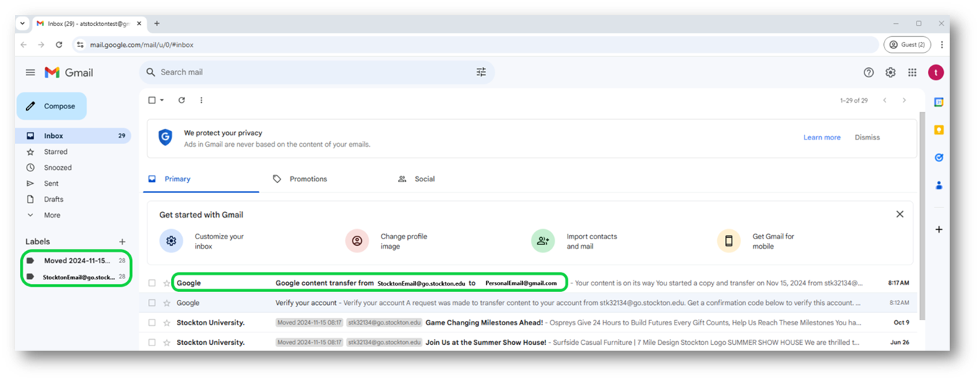This screenshot has height=381, width=980.
Task: Open the browser tab search dropdown
Action: point(22,23)
